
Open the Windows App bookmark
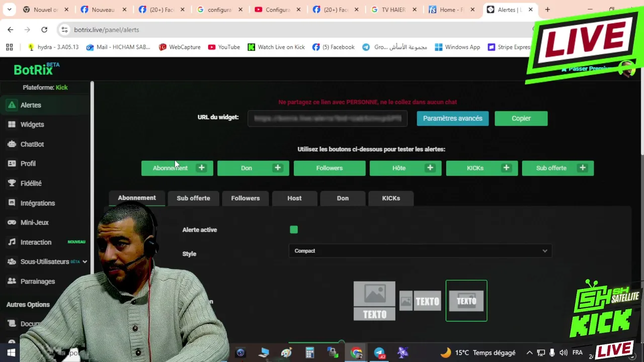tap(457, 47)
